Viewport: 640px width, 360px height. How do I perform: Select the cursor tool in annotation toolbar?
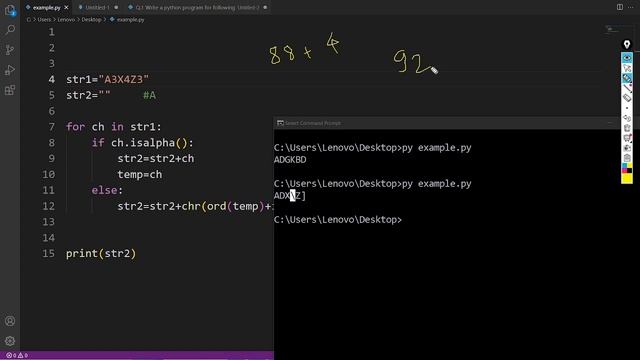(x=627, y=68)
